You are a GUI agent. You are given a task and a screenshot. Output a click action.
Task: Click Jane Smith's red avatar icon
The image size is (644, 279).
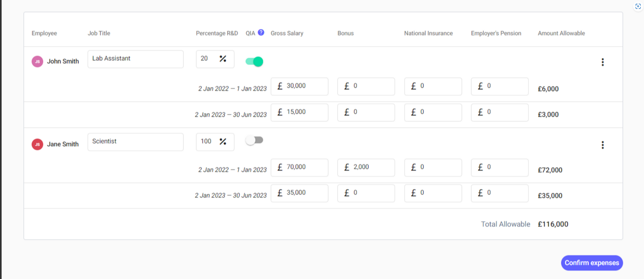38,144
